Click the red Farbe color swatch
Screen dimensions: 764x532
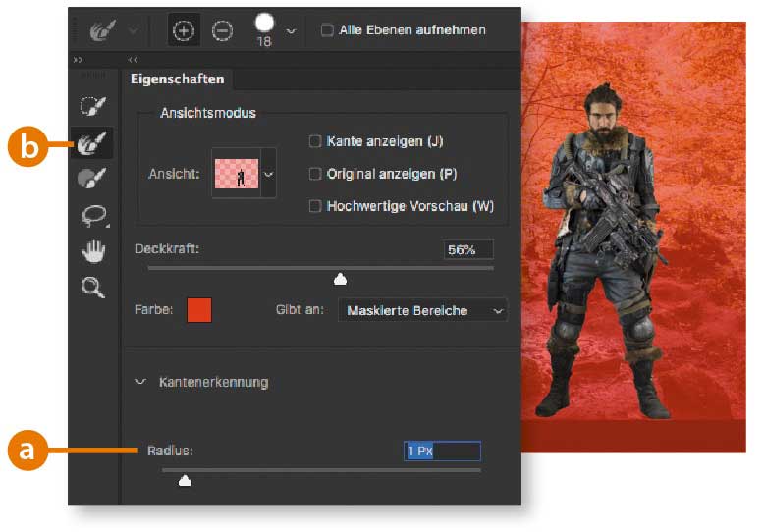coord(198,311)
